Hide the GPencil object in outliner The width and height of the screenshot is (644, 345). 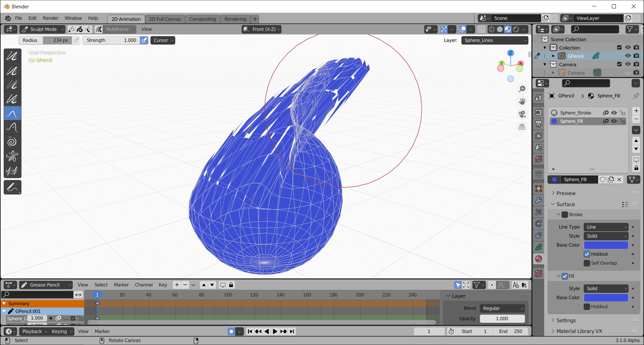[x=628, y=56]
